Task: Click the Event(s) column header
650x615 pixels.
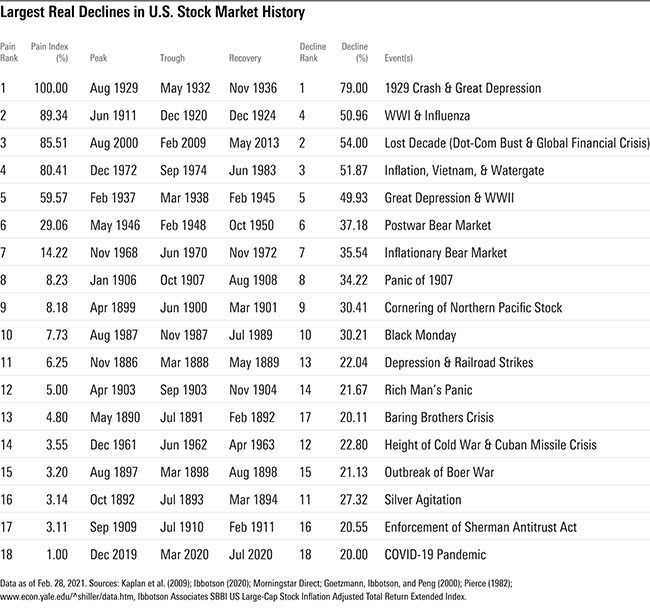Action: (401, 58)
